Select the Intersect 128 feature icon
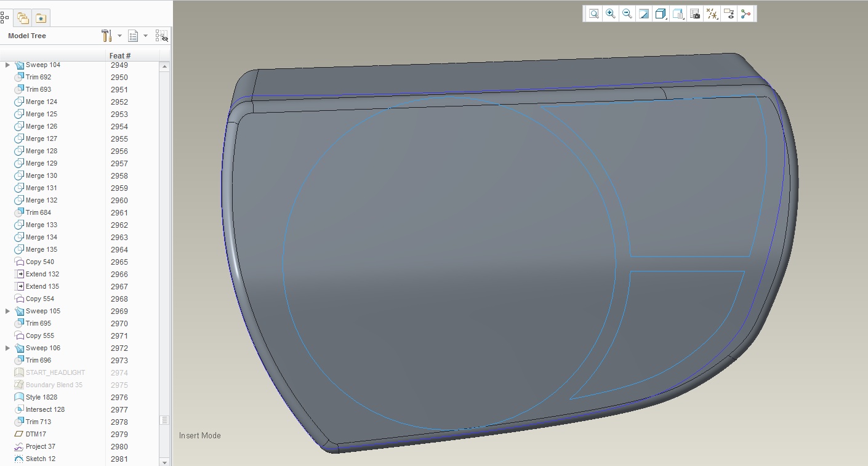 click(x=19, y=409)
